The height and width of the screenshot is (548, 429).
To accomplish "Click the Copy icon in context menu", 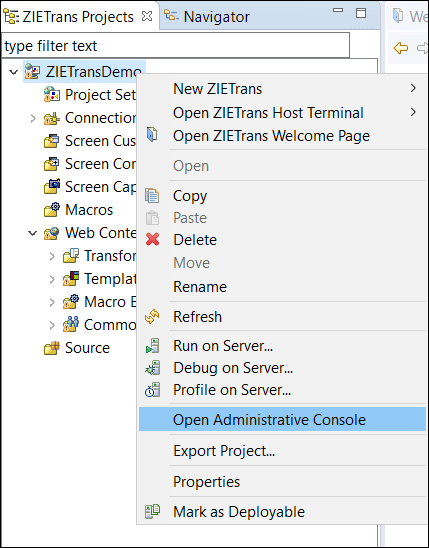I will 152,196.
